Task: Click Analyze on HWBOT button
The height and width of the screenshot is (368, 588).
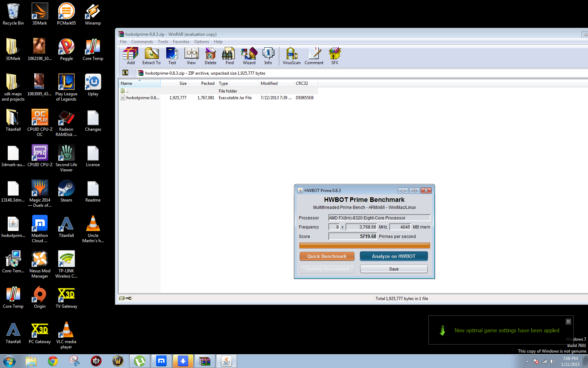Action: (394, 256)
